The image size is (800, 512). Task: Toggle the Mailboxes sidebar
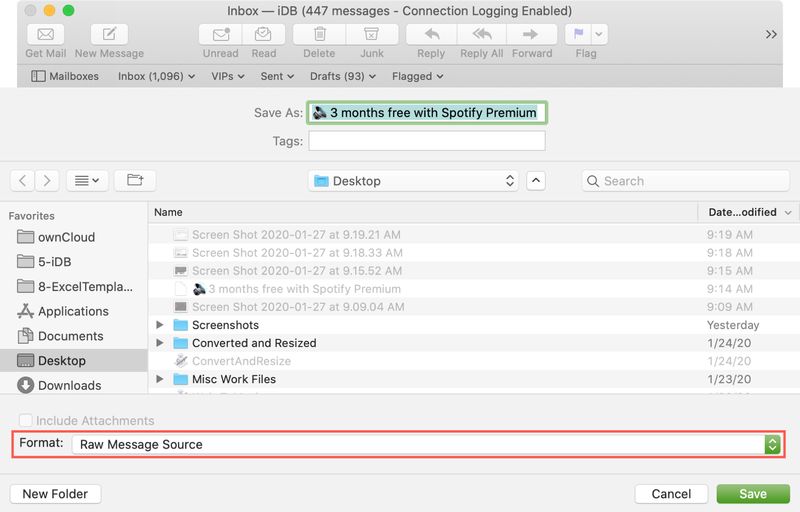click(65, 76)
